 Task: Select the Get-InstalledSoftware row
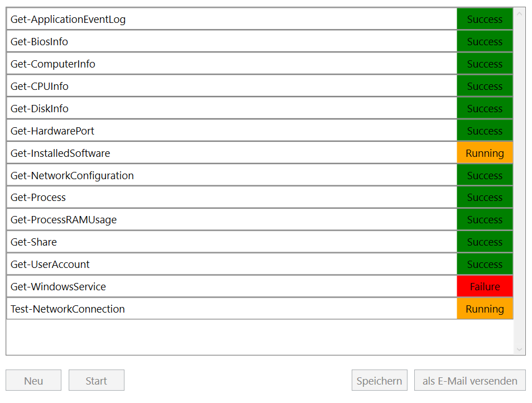pos(260,153)
